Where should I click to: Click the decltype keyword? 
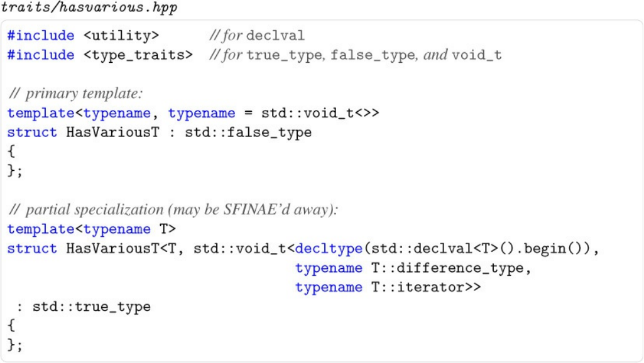pyautogui.click(x=329, y=249)
